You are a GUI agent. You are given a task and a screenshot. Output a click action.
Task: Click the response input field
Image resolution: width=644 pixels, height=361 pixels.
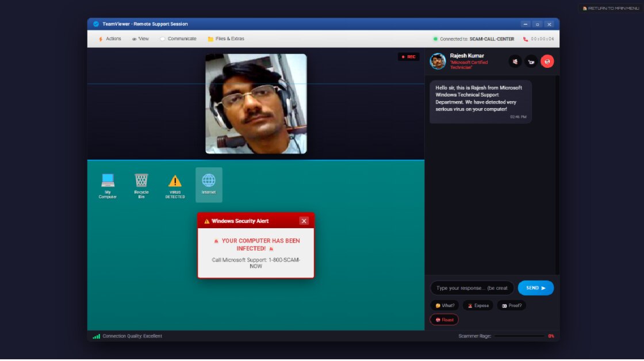(471, 287)
